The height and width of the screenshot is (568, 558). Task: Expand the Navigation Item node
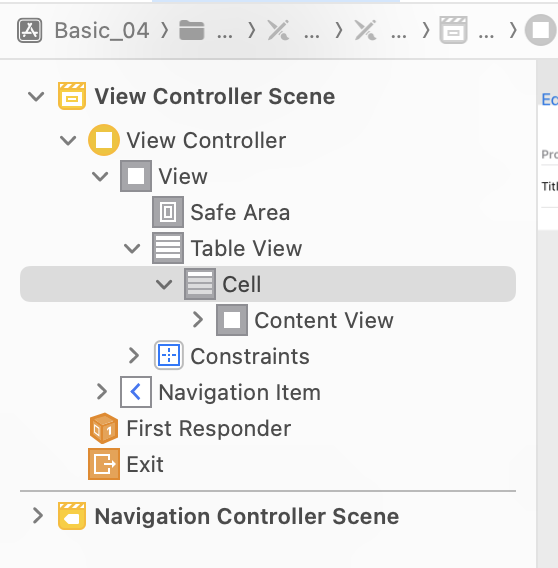click(102, 392)
